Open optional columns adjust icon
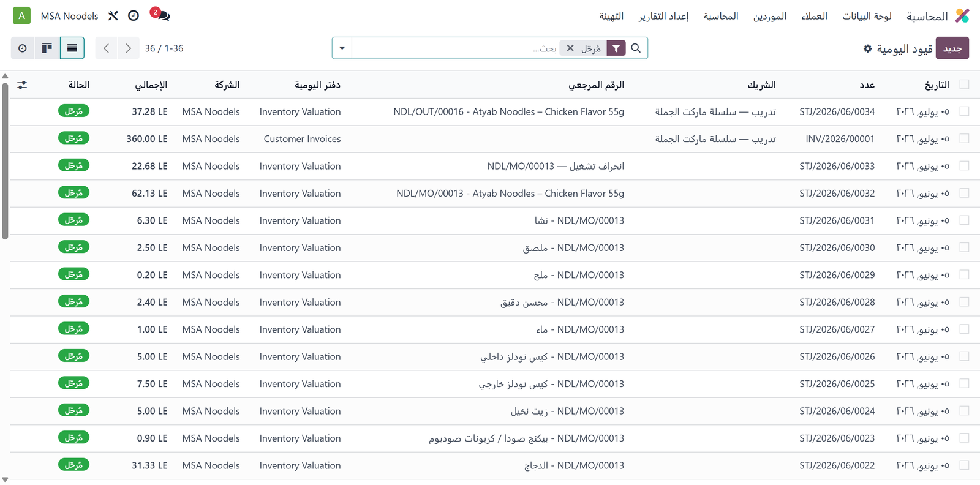Screen dimensions: 980x485 coord(22,85)
